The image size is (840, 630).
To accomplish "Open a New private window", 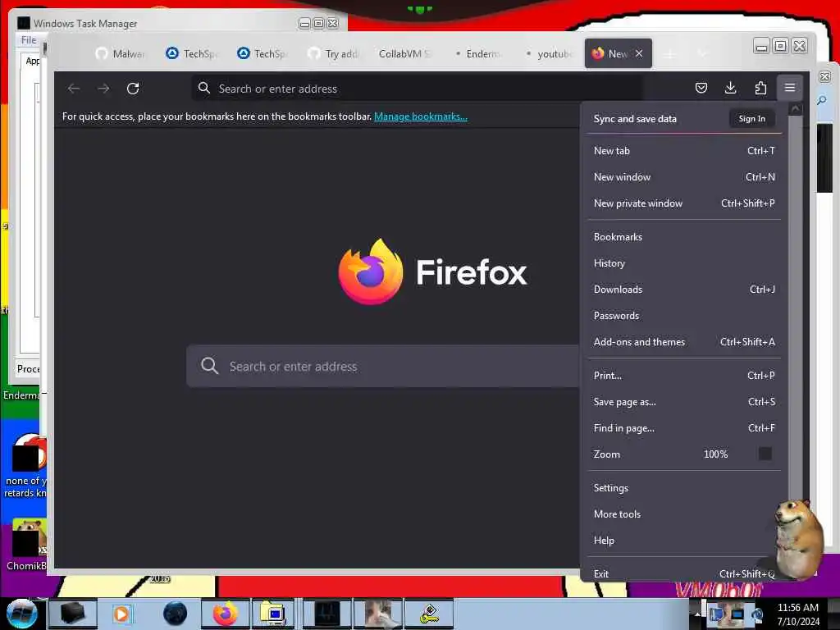I will coord(684,203).
